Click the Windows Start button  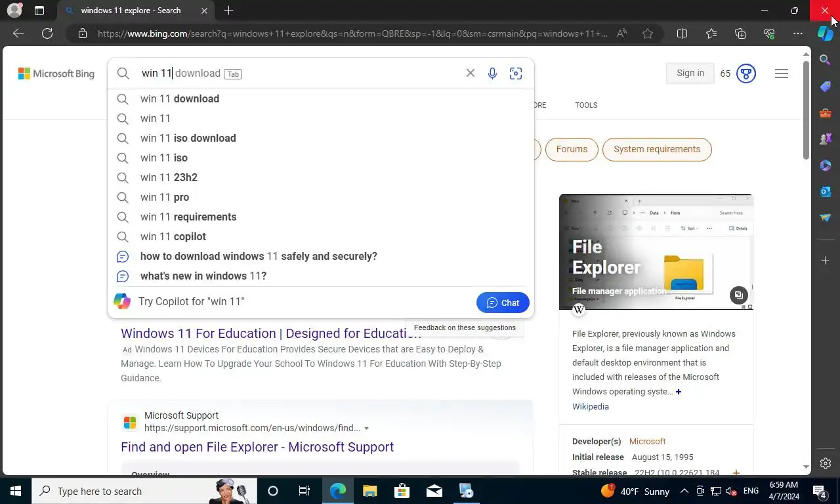[x=15, y=491]
